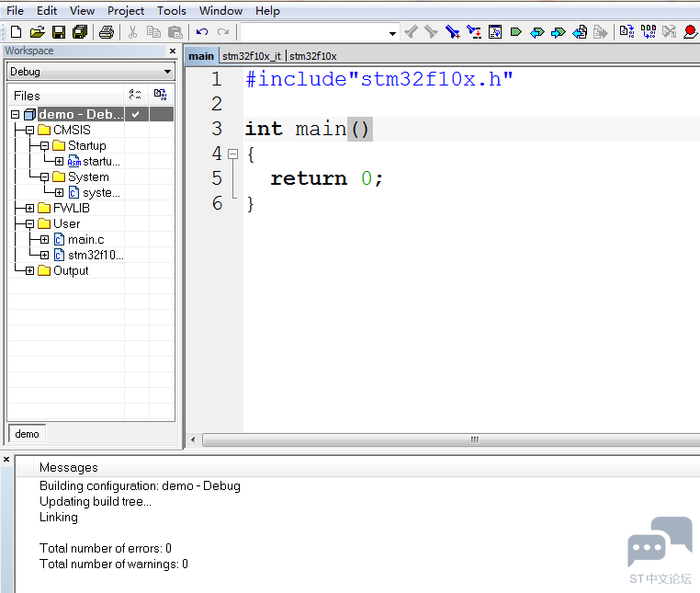Open the toolbar quick search dropdown arrow
The height and width of the screenshot is (593, 700).
pyautogui.click(x=392, y=33)
